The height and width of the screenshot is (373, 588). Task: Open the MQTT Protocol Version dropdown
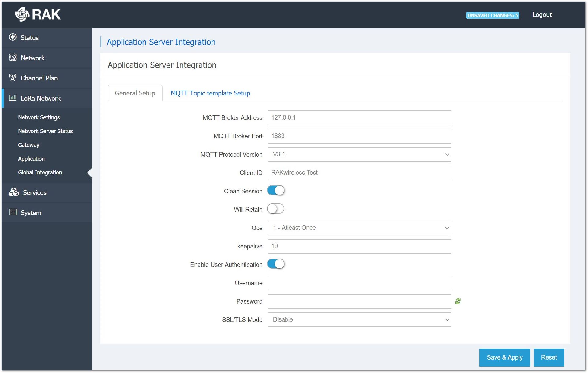[x=359, y=155]
